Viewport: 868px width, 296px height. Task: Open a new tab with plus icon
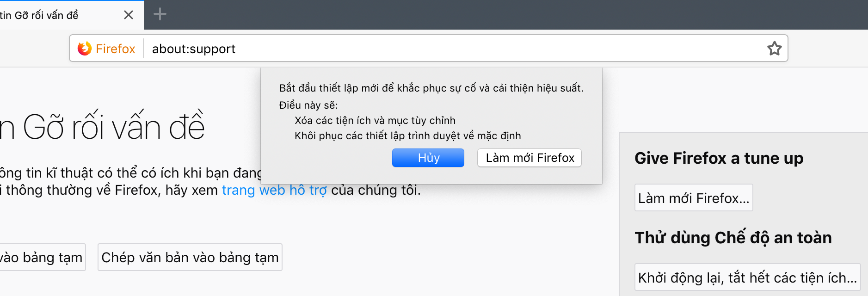[160, 14]
